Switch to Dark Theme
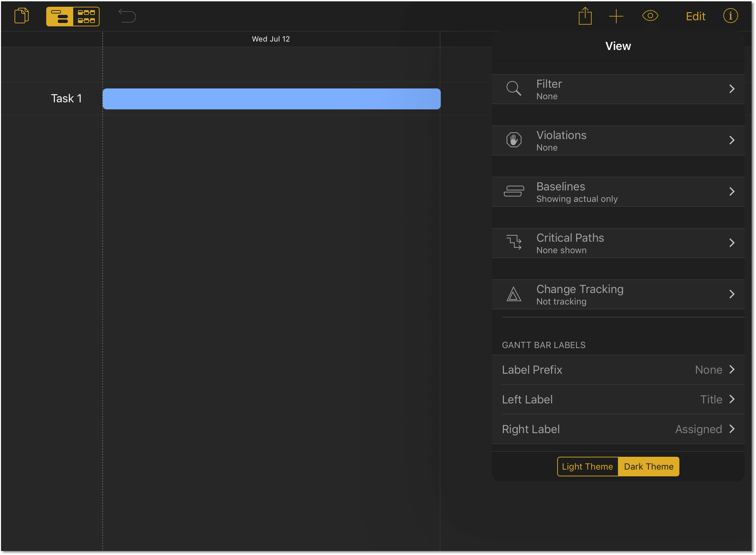 point(647,466)
